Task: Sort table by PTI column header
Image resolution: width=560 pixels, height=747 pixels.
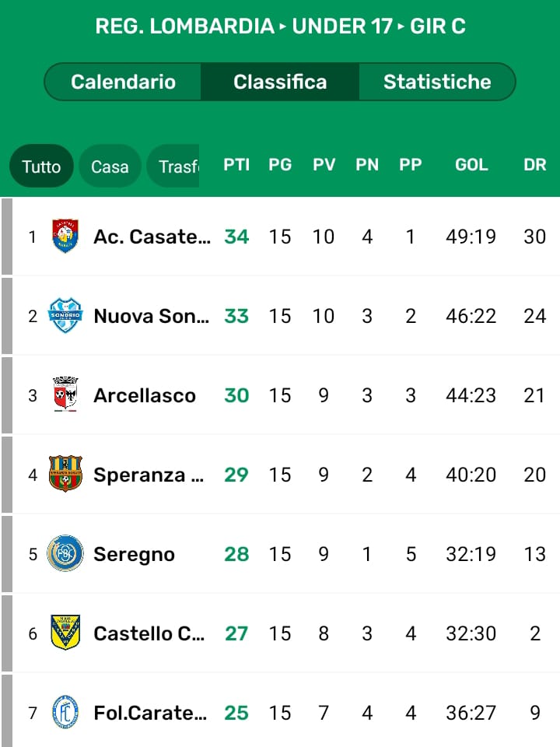Action: tap(236, 165)
